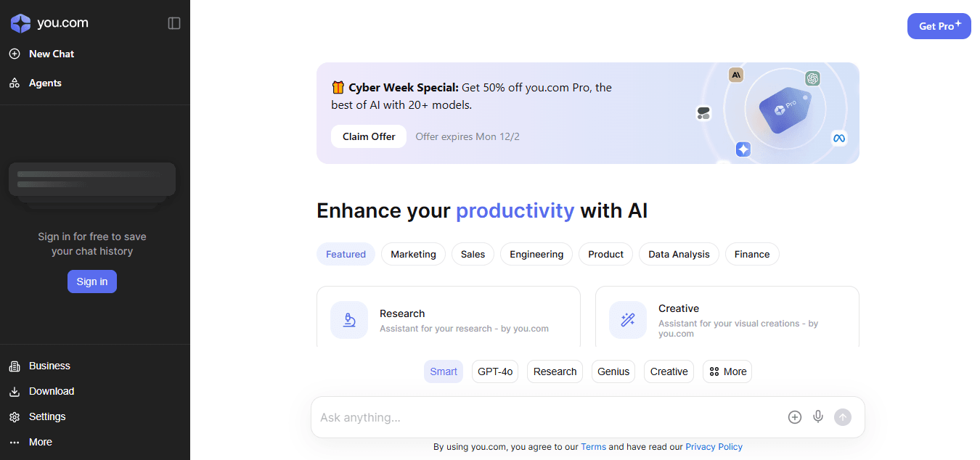Switch to the Marketing category tab
Viewport: 980px width, 460px height.
(413, 254)
